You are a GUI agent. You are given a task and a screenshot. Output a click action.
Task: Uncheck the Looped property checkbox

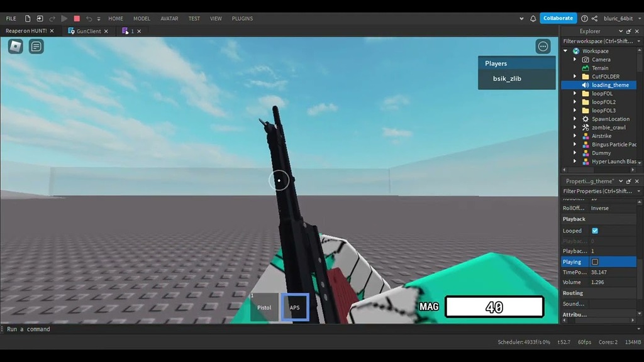[594, 231]
